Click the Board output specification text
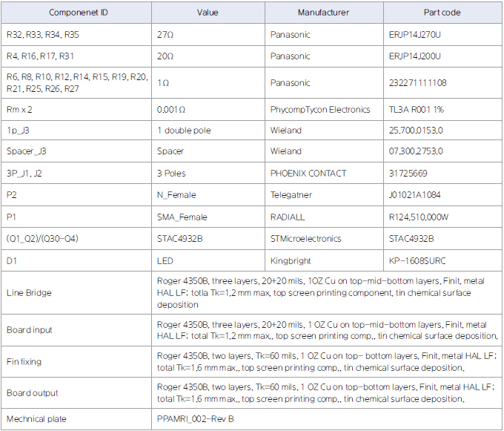The image size is (504, 431). click(326, 393)
